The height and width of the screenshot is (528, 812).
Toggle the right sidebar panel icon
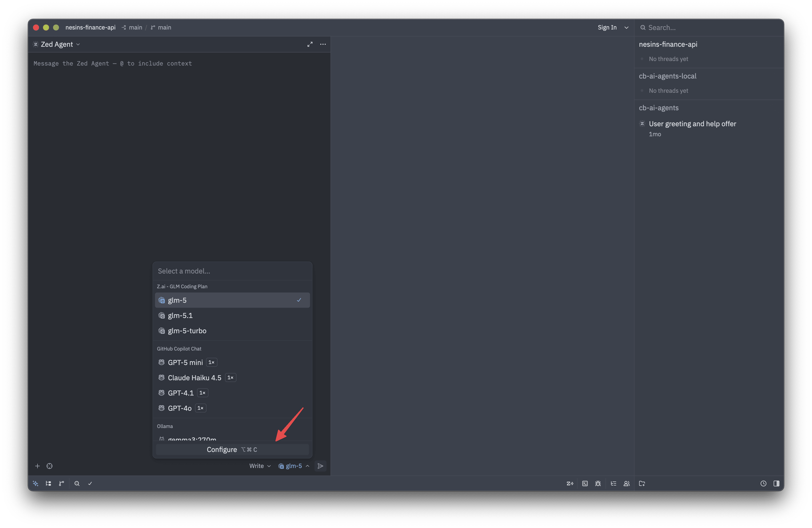point(776,483)
